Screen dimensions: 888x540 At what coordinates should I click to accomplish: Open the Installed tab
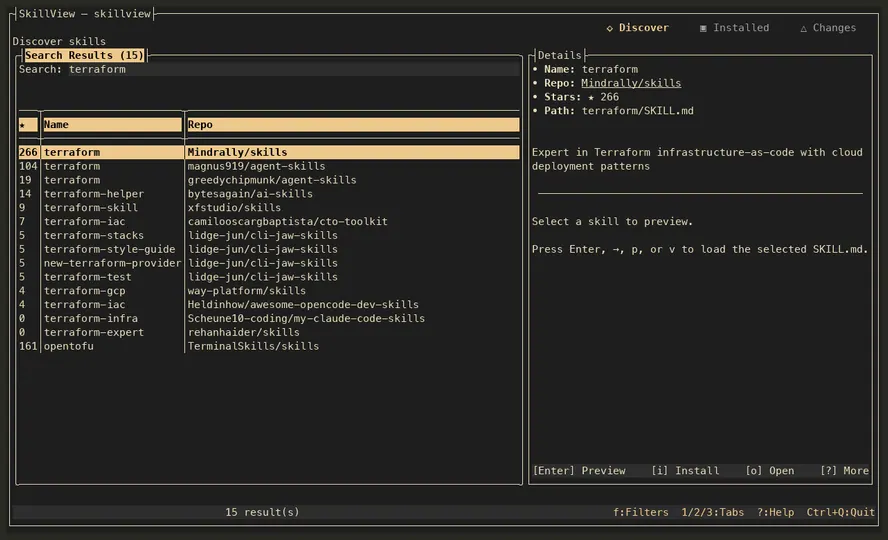coord(734,28)
